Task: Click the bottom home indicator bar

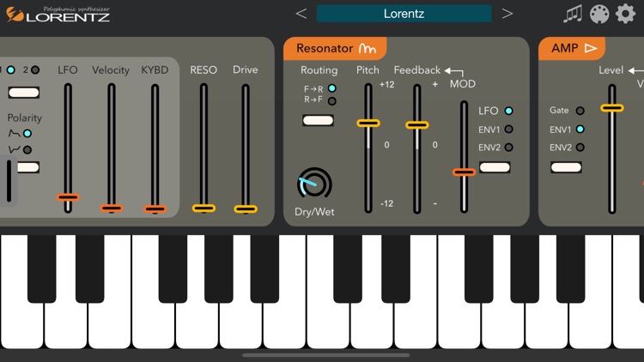Action: pyautogui.click(x=326, y=355)
